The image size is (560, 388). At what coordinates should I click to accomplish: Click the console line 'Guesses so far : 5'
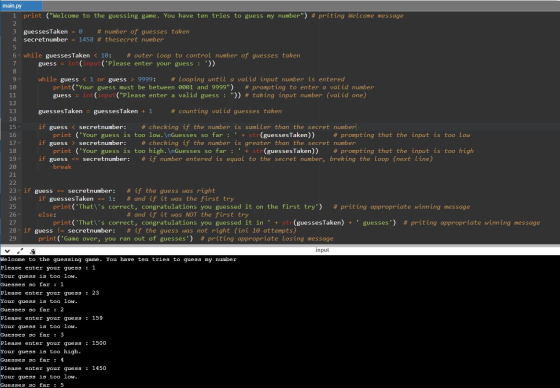tap(32, 385)
